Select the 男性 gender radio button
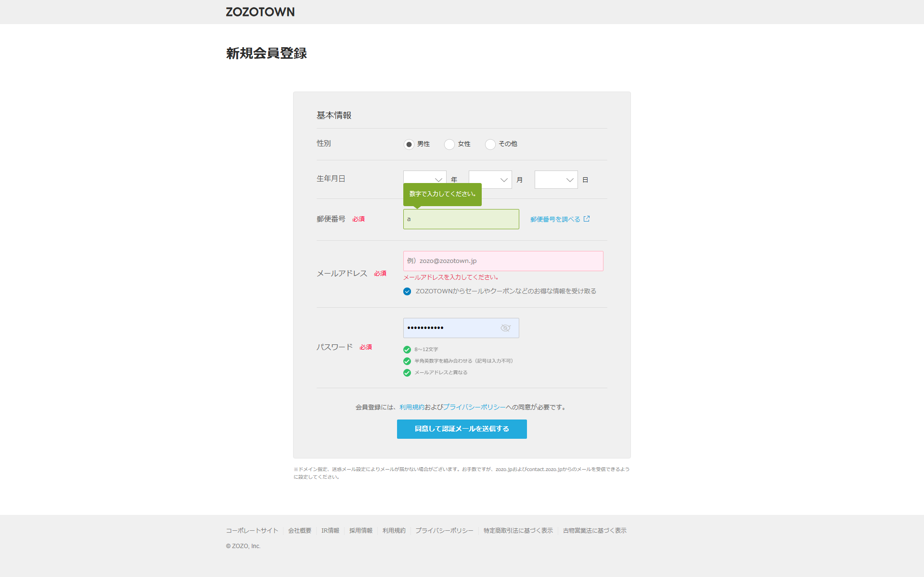 coord(409,144)
